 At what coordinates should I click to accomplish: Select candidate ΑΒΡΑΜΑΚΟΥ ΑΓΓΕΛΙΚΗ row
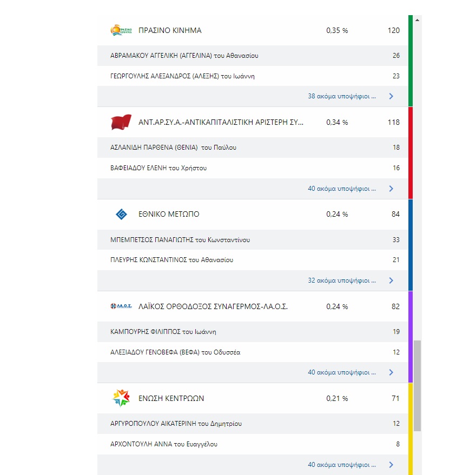[184, 56]
